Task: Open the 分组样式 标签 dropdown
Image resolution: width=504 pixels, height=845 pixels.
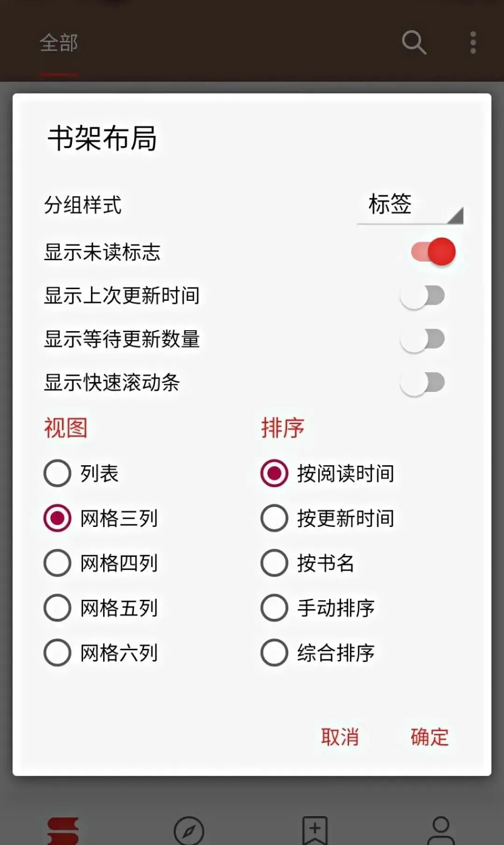Action: pos(410,206)
